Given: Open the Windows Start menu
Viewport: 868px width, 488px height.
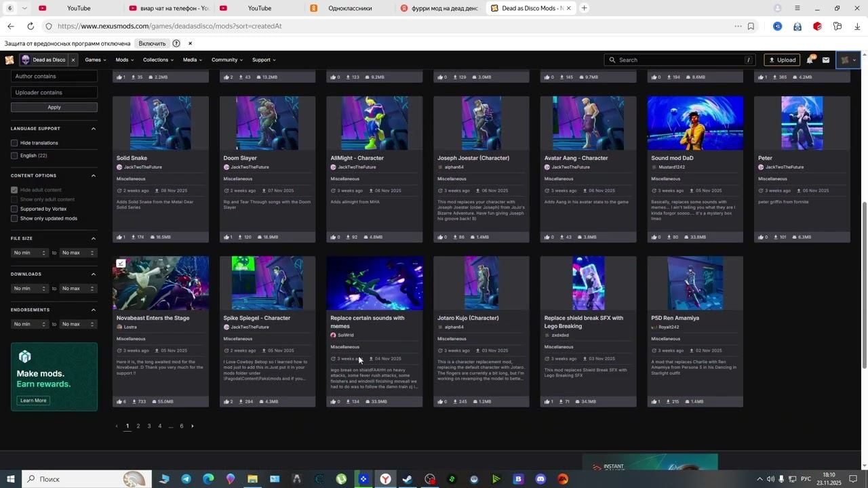Looking at the screenshot, I should pyautogui.click(x=10, y=479).
